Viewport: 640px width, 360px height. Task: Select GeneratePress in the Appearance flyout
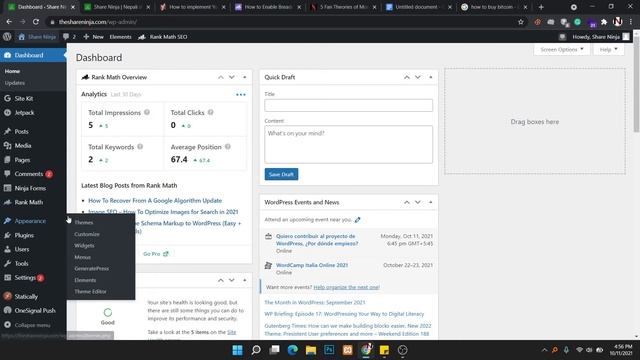(92, 269)
